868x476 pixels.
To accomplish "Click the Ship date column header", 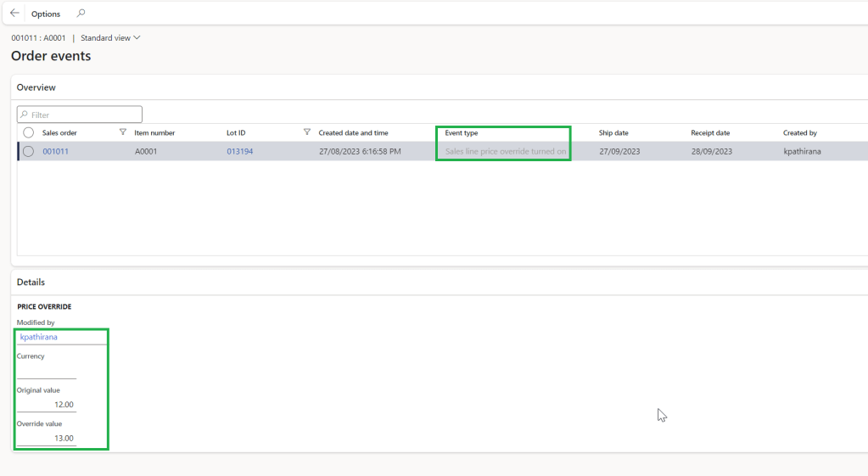I will [x=613, y=133].
